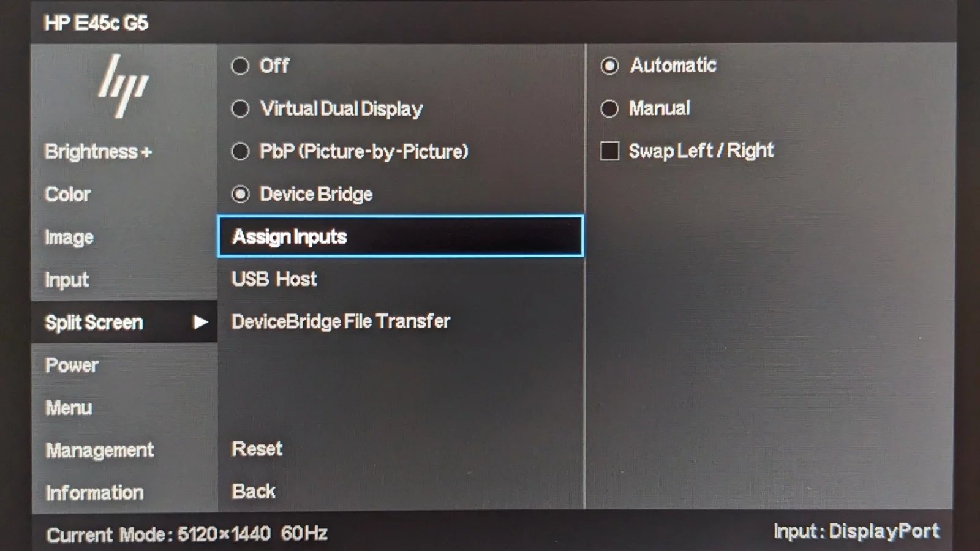
Task: Choose the Manual radio option
Action: [609, 108]
